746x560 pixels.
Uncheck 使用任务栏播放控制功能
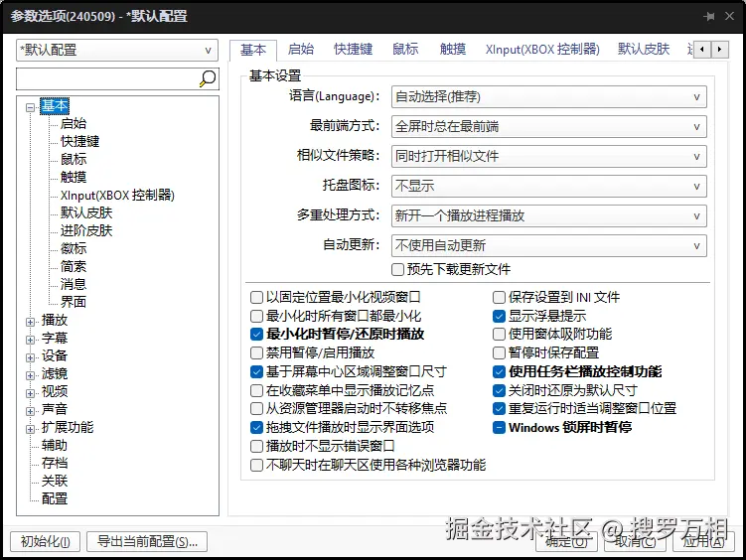tap(499, 371)
